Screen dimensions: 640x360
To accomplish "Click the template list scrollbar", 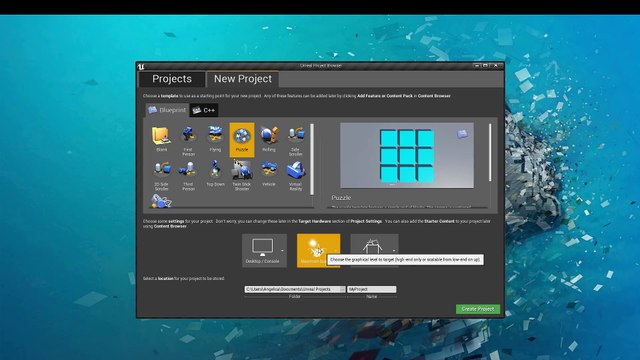I will coord(312,159).
